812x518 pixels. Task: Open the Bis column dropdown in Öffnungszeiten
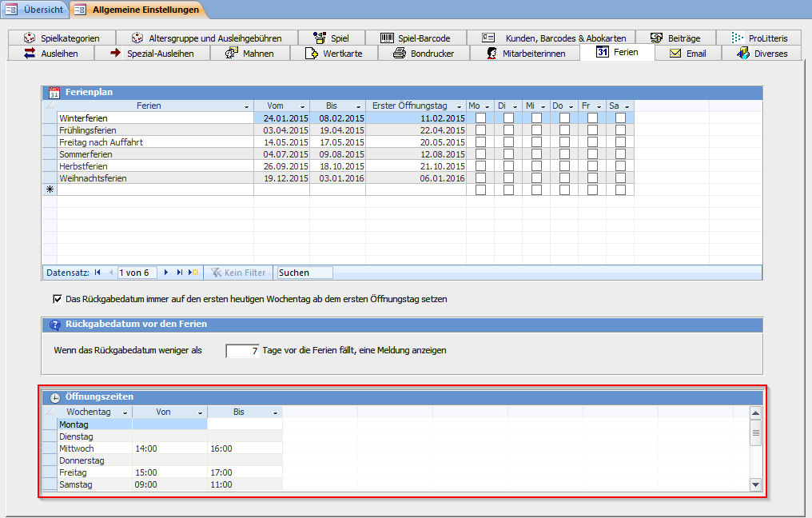275,412
